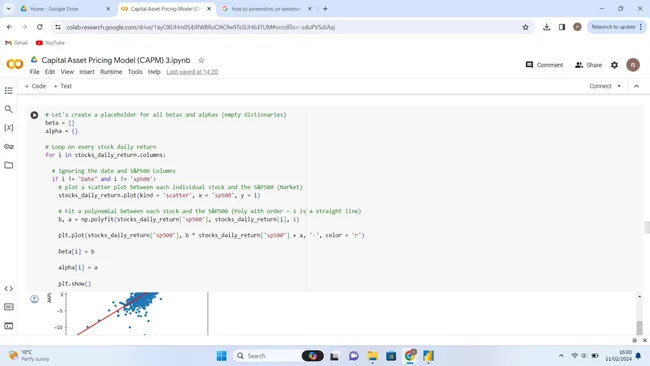Open File Explorer from taskbar

pos(372,356)
